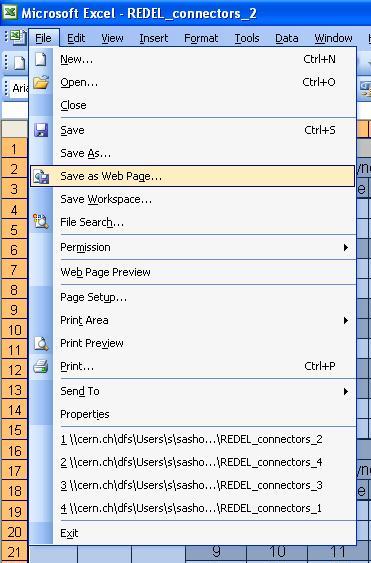Image resolution: width=371 pixels, height=563 pixels.
Task: Select row header 5
Action: pyautogui.click(x=14, y=229)
